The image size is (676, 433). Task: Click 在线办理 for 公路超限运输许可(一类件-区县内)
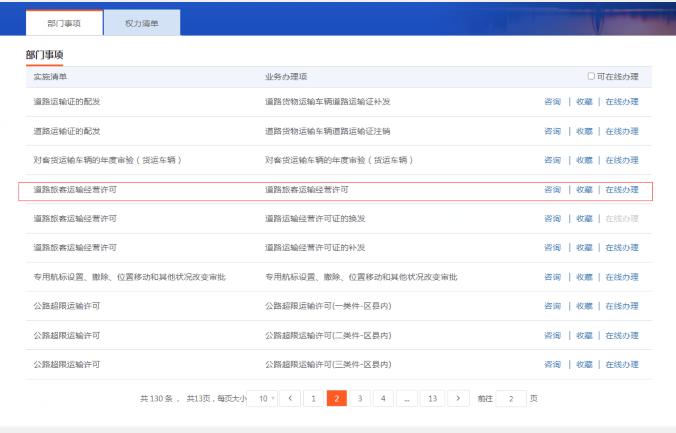[622, 306]
